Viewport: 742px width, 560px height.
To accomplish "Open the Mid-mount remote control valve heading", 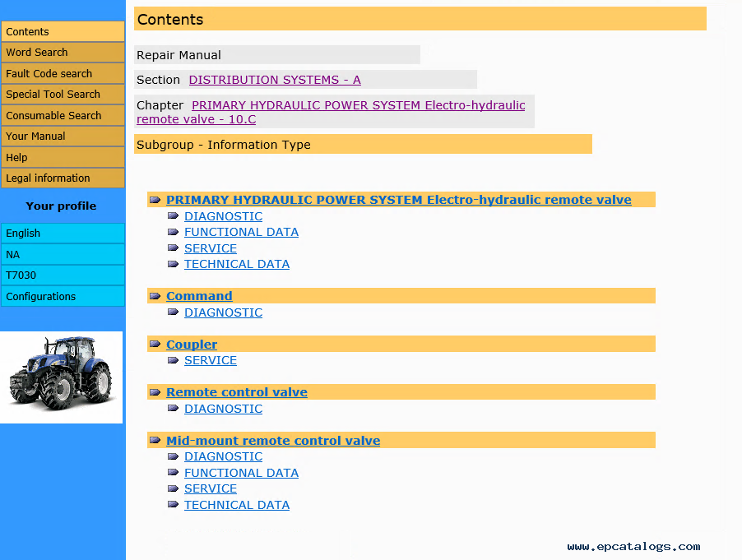I will coord(273,440).
